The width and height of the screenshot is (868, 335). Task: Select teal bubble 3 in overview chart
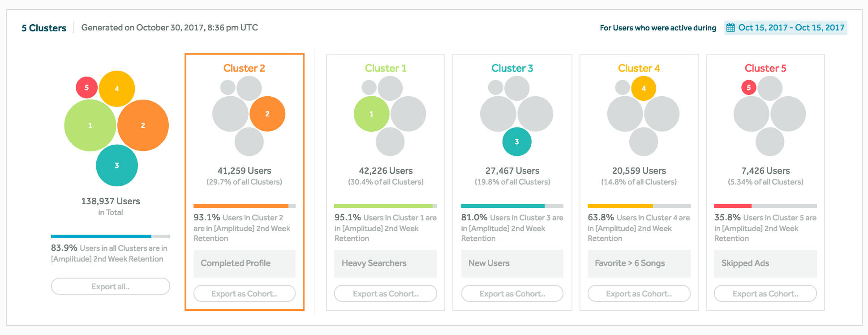117,165
